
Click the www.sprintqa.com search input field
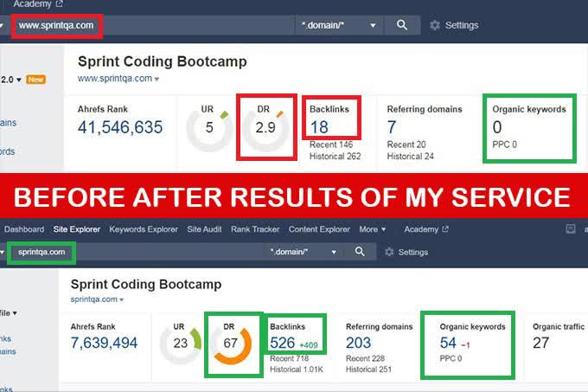coord(154,25)
